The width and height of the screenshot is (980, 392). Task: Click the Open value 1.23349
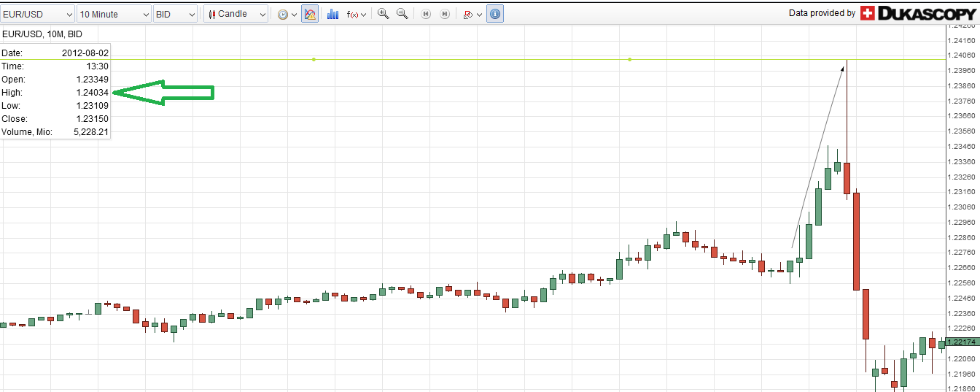point(92,80)
